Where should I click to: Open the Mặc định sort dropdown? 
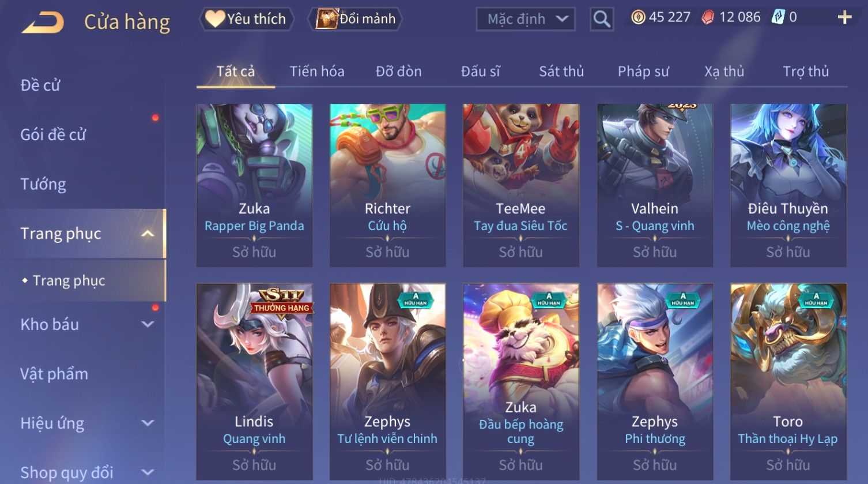[526, 19]
